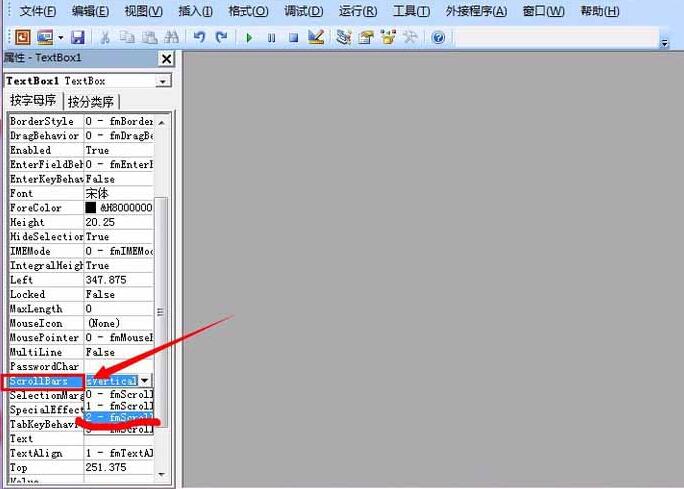Expand the ScrollBars value dropdown arrow
This screenshot has height=489, width=684.
pos(145,381)
